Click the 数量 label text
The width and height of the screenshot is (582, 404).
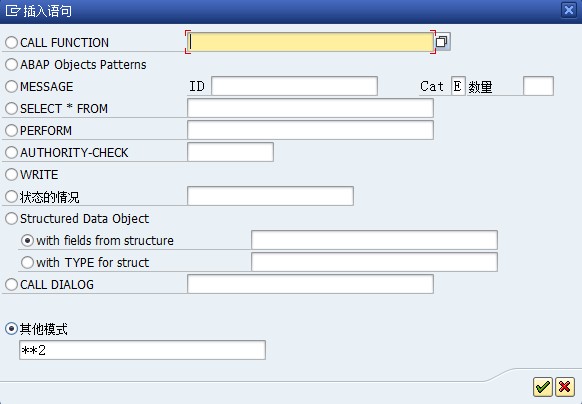click(x=480, y=87)
